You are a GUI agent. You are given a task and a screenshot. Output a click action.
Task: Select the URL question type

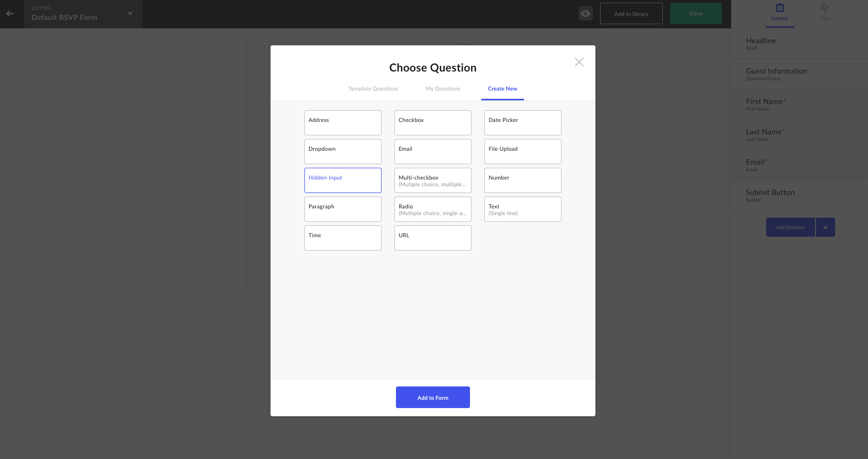coord(433,238)
